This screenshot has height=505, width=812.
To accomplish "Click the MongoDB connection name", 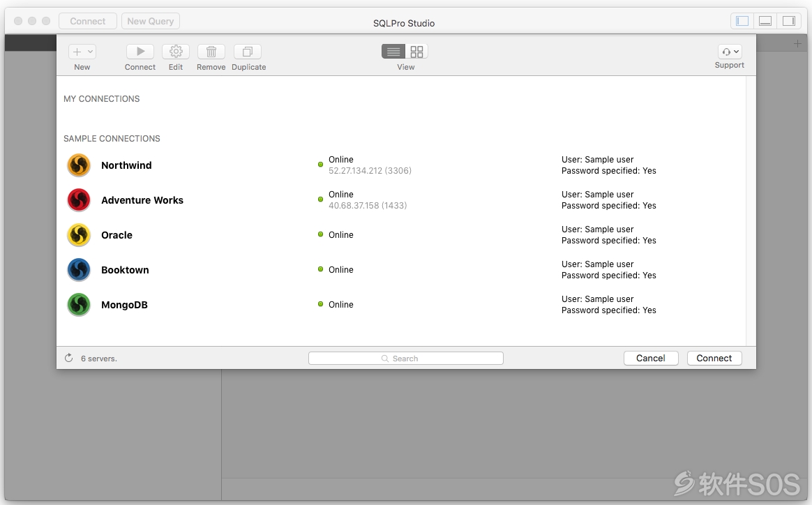I will (x=124, y=305).
